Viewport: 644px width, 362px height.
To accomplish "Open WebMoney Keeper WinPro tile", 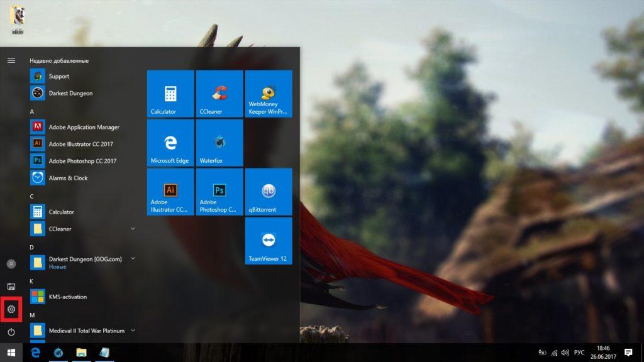I will 269,94.
